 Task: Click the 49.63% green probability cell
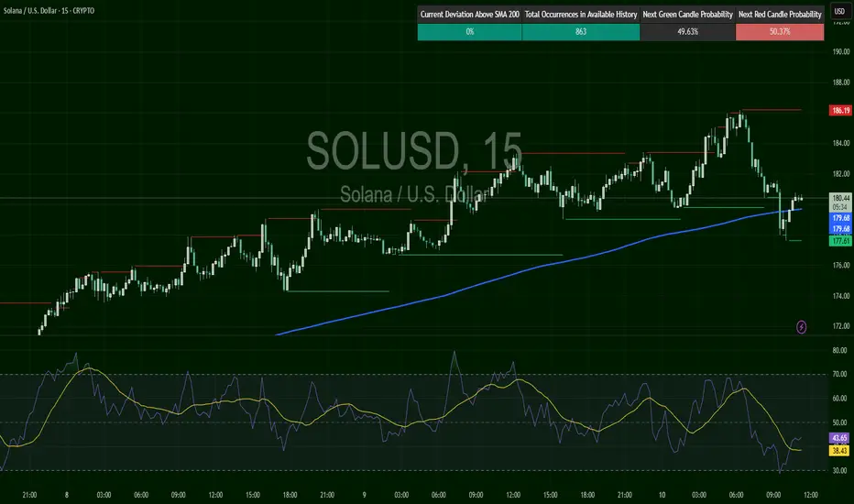pos(687,31)
